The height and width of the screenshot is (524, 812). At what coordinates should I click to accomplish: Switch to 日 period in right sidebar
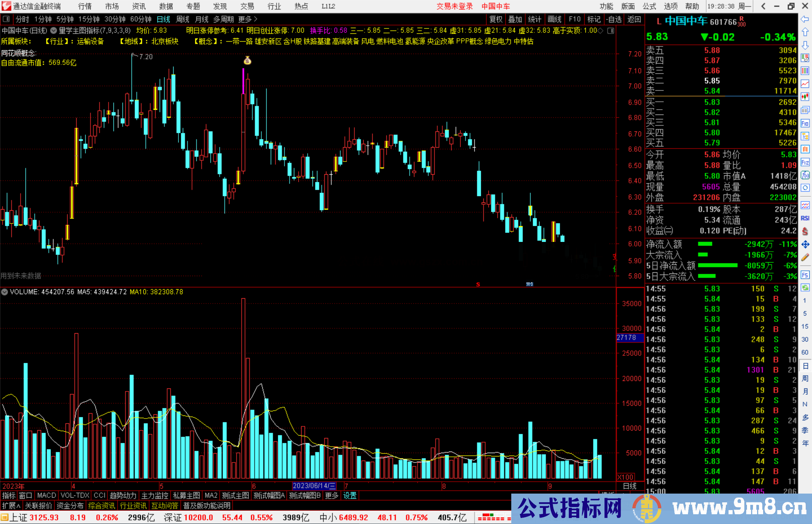click(x=805, y=365)
